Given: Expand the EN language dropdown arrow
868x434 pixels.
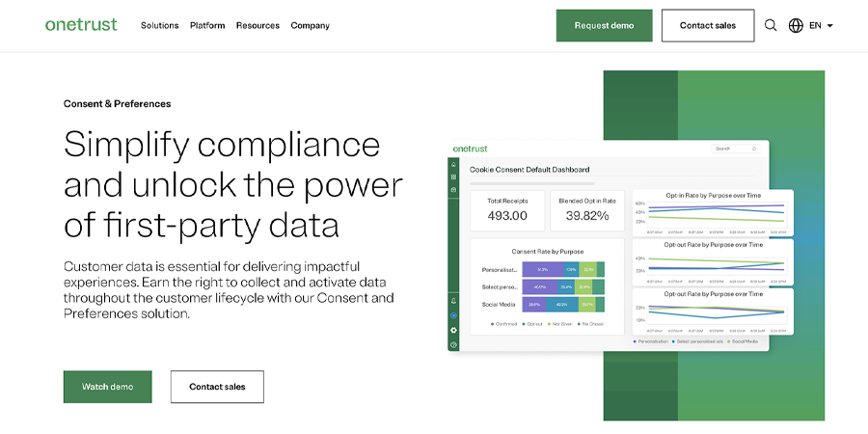Looking at the screenshot, I should click(x=829, y=26).
